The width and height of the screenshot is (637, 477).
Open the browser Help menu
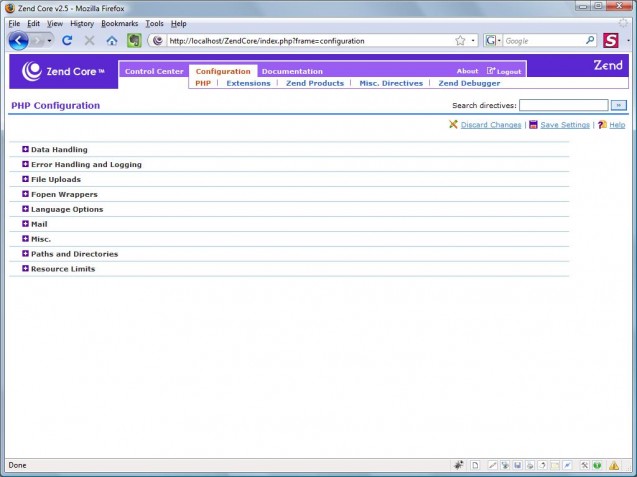coord(178,24)
